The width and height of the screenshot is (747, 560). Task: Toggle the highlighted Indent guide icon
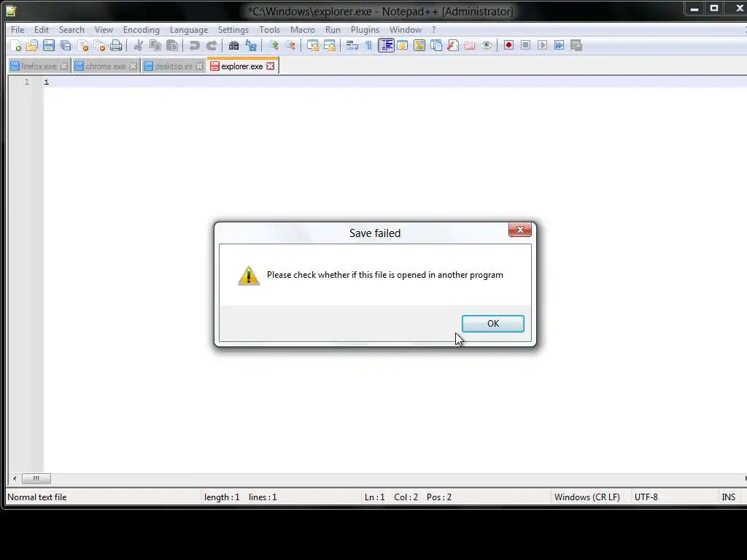pos(386,46)
